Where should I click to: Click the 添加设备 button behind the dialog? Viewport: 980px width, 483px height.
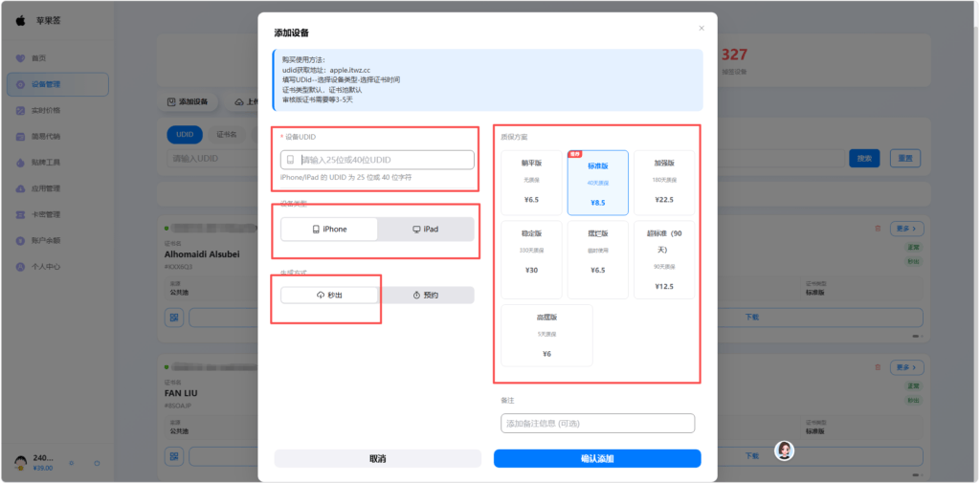pos(188,101)
